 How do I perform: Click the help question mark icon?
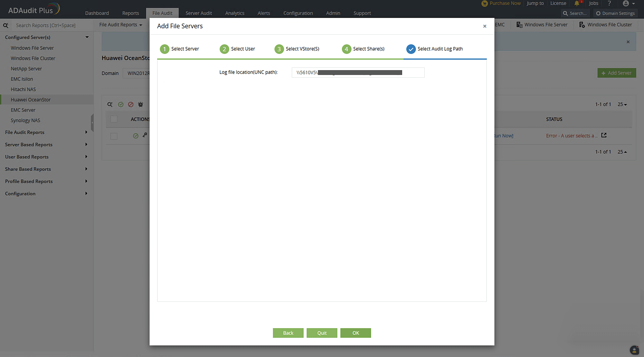[x=609, y=3]
